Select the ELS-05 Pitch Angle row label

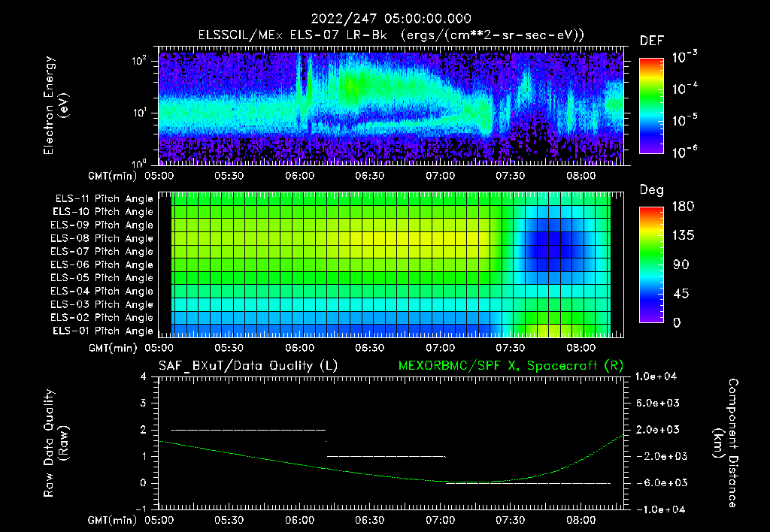102,278
